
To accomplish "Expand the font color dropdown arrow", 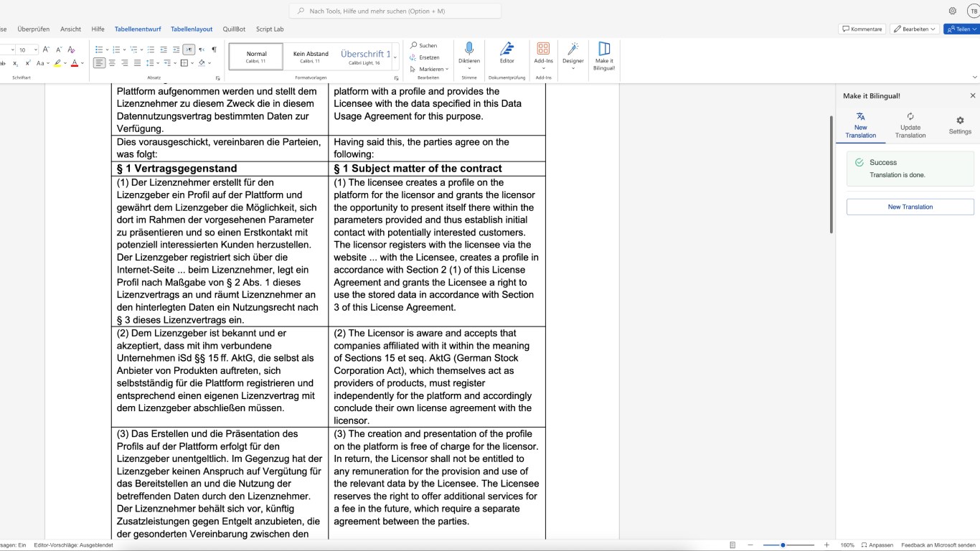I will tap(83, 64).
